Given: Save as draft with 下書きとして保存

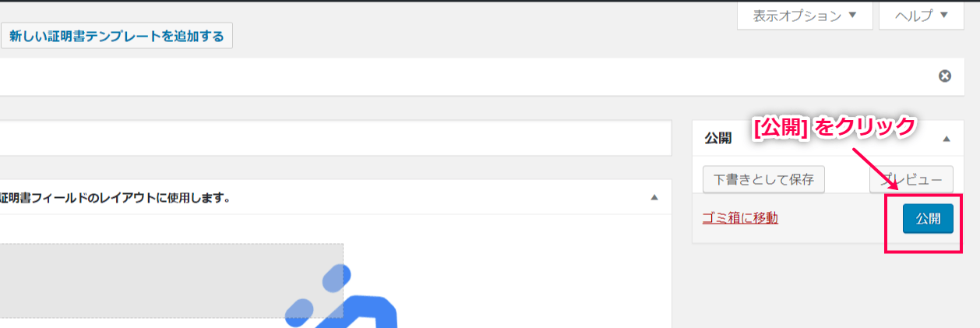Looking at the screenshot, I should (x=763, y=179).
